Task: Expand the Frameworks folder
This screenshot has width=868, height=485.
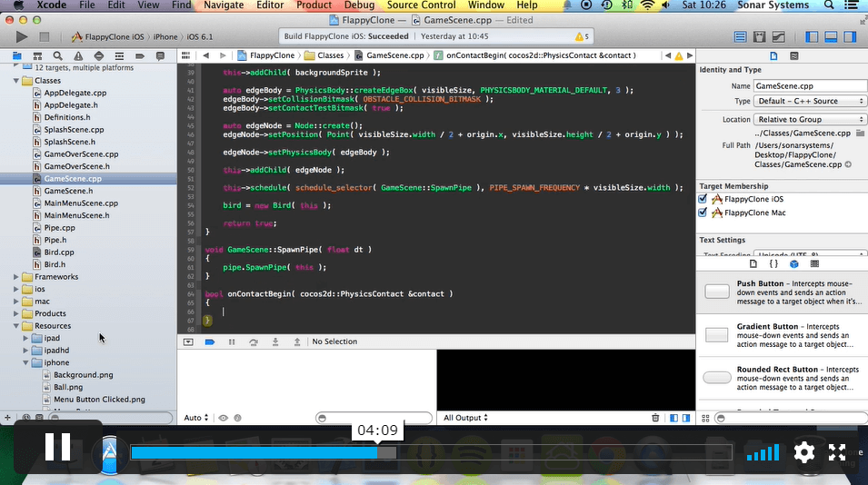Action: coord(16,276)
